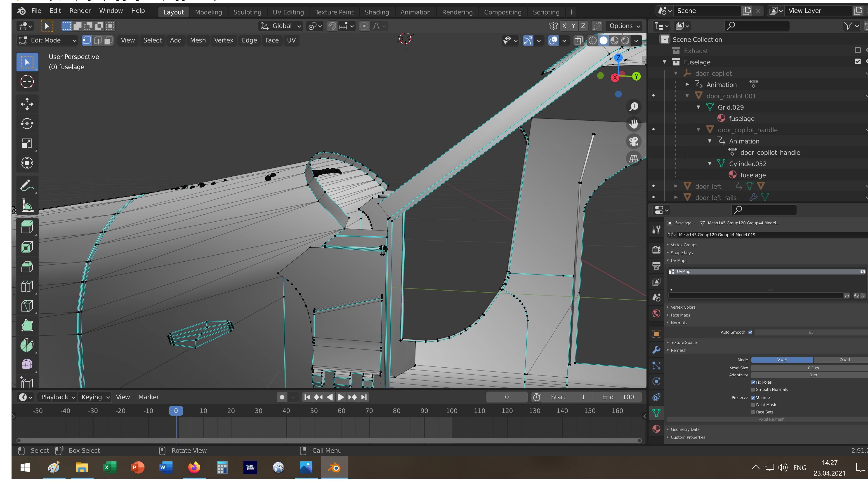The image size is (868, 488).
Task: Click the 3D Cursor tool
Action: [27, 82]
